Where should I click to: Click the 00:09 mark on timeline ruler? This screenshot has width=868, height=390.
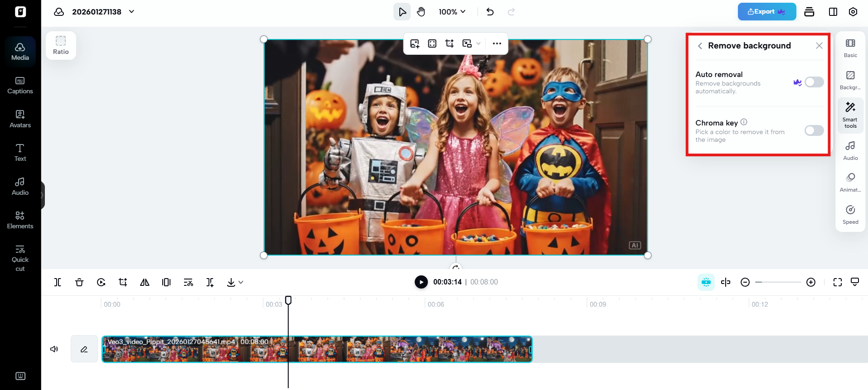point(598,304)
